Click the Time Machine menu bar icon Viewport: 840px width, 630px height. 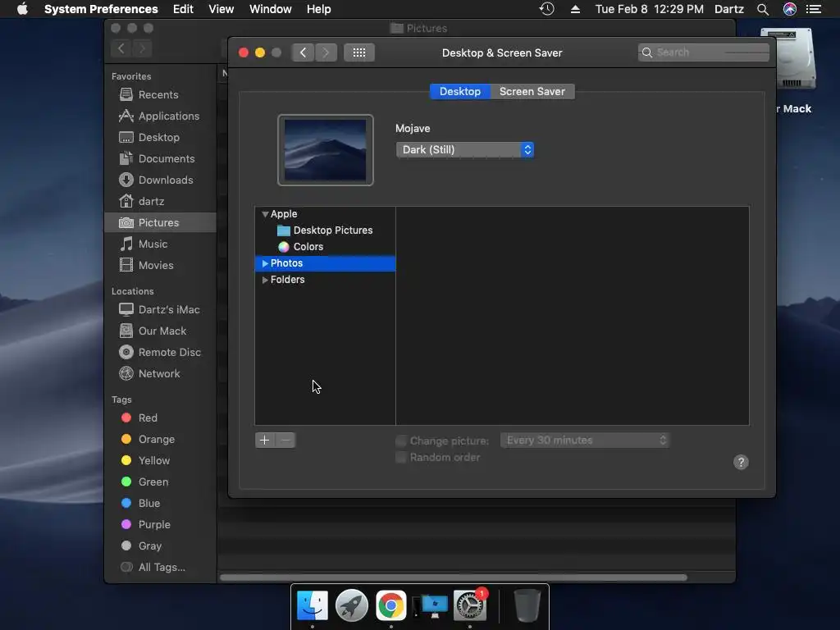tap(546, 9)
